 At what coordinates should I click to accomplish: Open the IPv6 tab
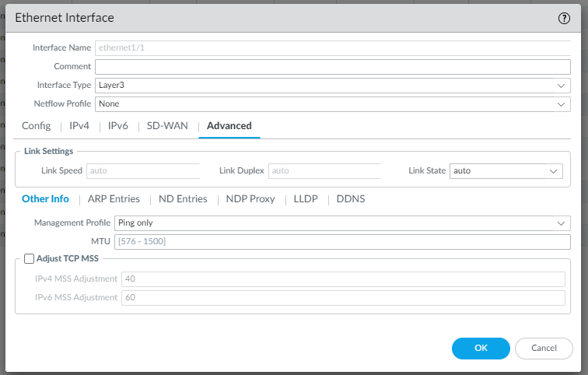pyautogui.click(x=117, y=126)
